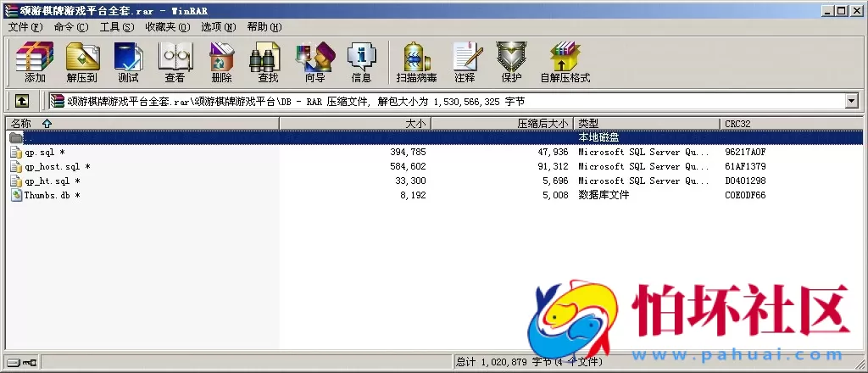Click CRC32 value 61AF1379
Screen dimensions: 868x373
(x=745, y=166)
